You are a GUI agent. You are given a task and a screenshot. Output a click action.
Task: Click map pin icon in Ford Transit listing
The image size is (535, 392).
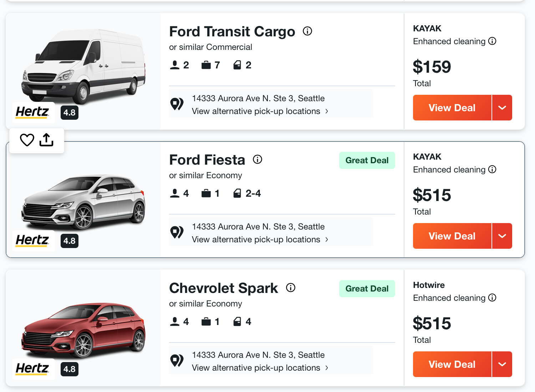tap(177, 104)
